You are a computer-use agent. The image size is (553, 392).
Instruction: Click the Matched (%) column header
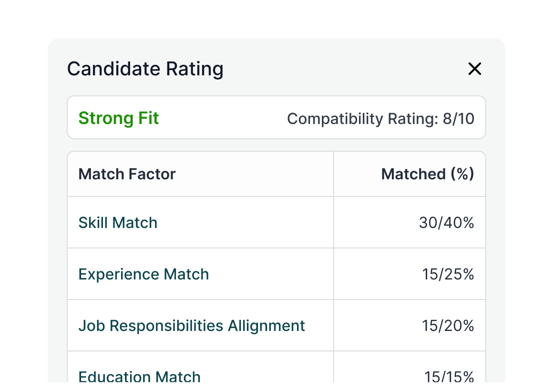point(427,174)
